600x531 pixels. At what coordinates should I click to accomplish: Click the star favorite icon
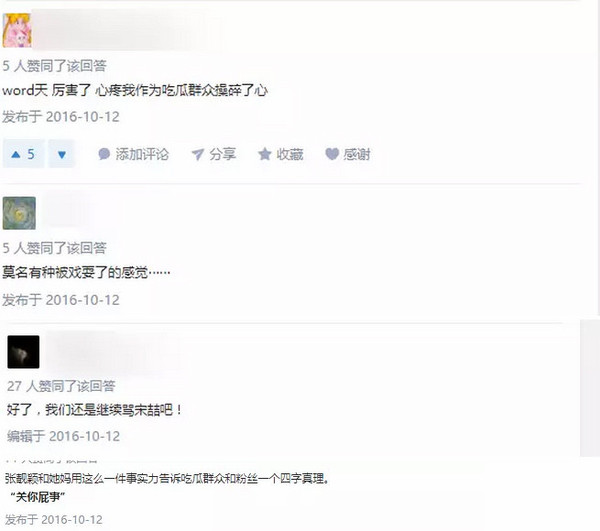coord(264,154)
